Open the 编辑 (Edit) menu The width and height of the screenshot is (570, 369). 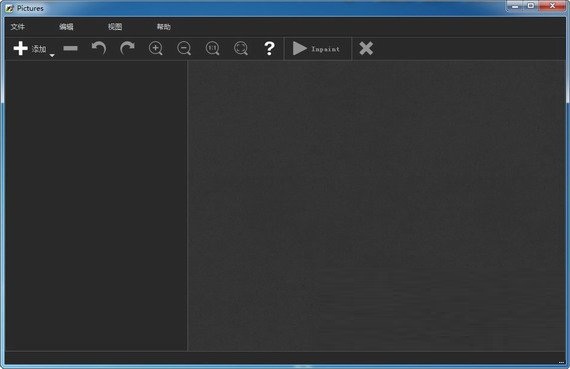click(67, 27)
